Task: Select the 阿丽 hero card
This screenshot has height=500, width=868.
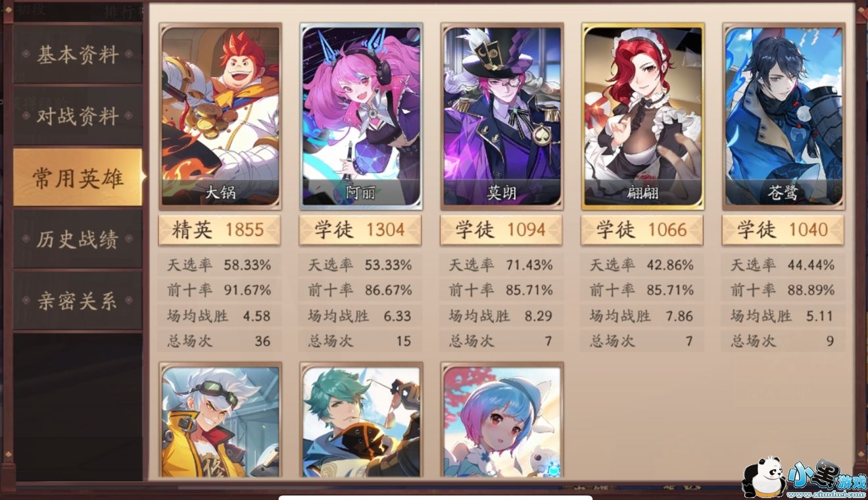Action: [x=361, y=116]
